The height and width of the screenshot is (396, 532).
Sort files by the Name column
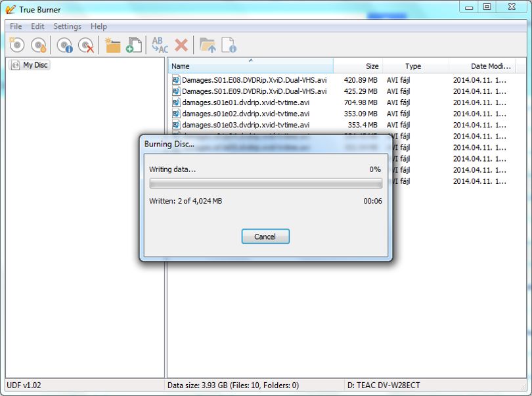click(x=251, y=66)
